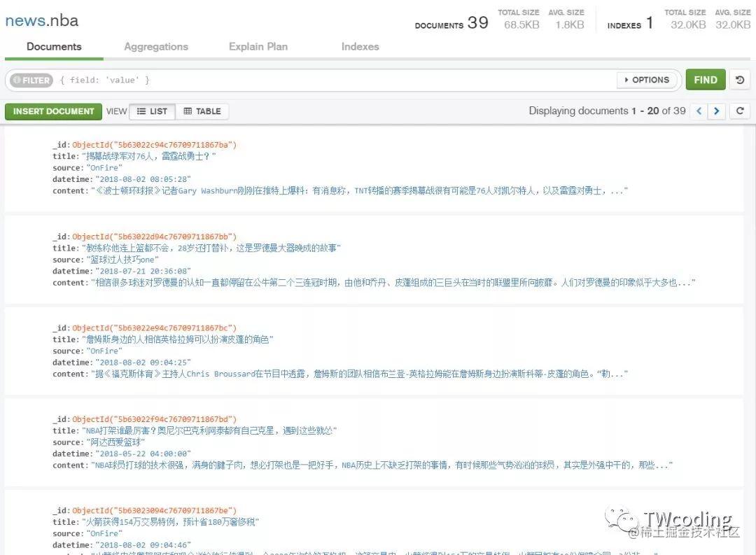
Task: Click datetime value 2018-08-02 08:05:28
Action: 143,179
